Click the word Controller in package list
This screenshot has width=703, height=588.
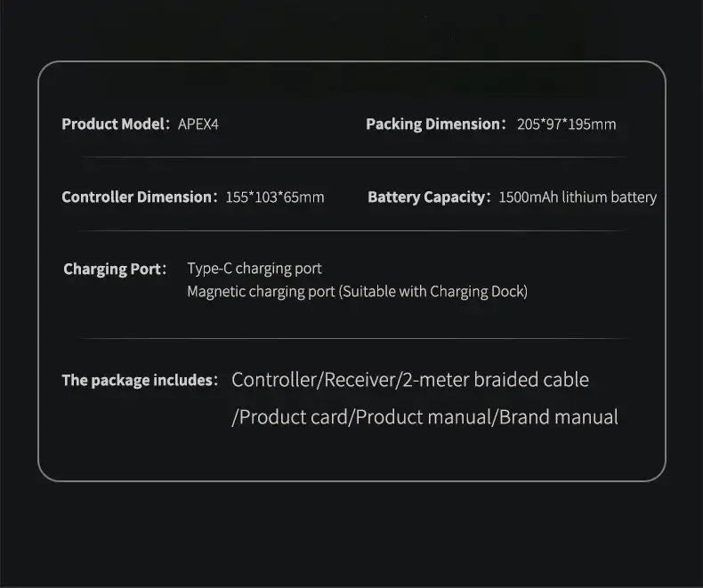274,380
